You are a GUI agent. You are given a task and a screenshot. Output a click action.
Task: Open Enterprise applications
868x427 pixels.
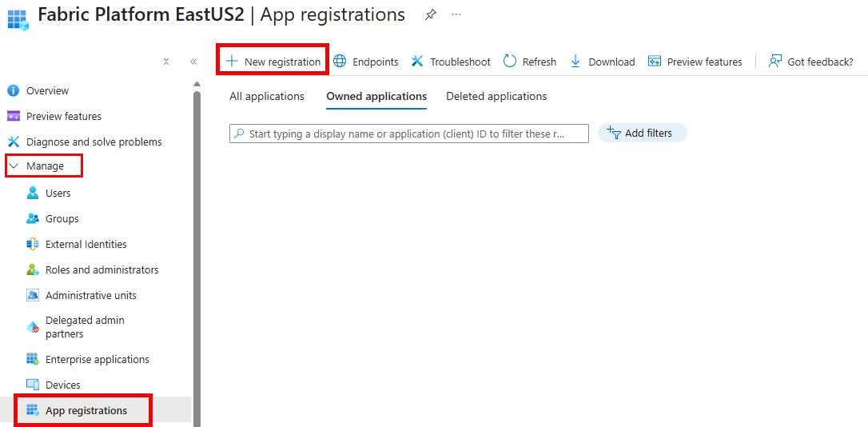98,360
